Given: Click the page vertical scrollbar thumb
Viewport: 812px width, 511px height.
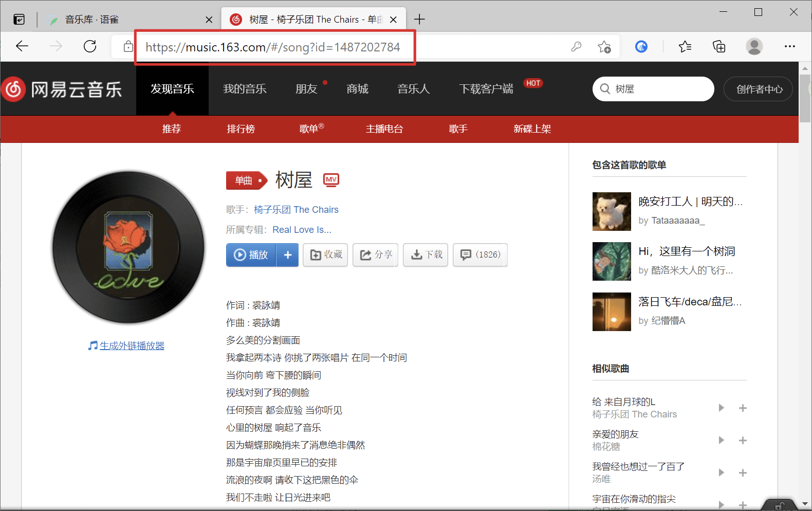Looking at the screenshot, I should (805, 98).
